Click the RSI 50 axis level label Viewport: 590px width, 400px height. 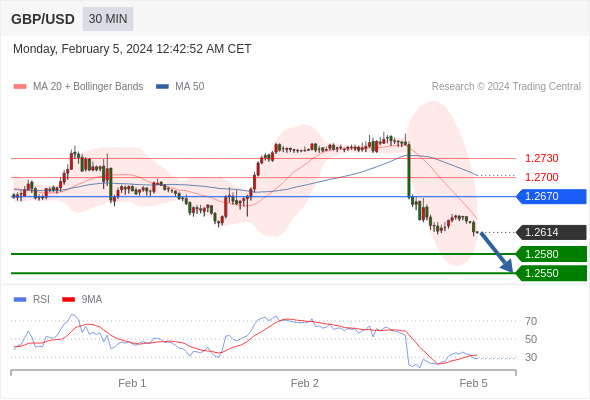click(x=531, y=339)
